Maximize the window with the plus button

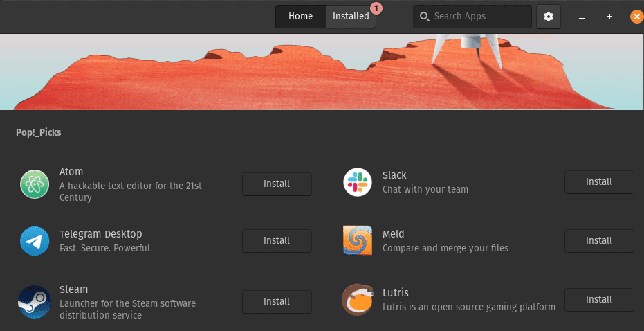point(609,17)
